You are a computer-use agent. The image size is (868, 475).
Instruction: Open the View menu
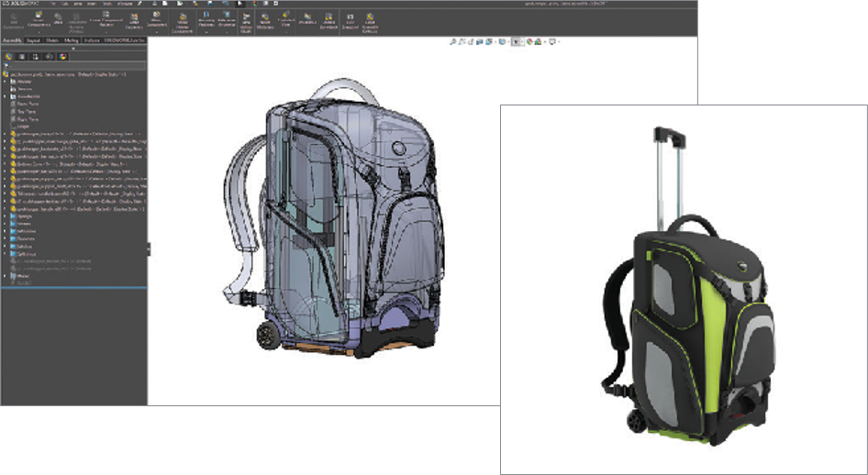[78, 4]
